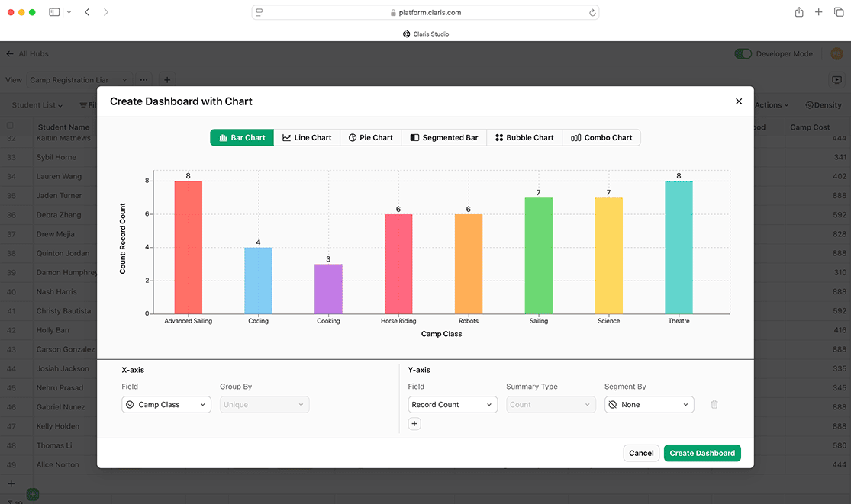Add a new view with the plus icon
The width and height of the screenshot is (851, 504).
pos(167,79)
